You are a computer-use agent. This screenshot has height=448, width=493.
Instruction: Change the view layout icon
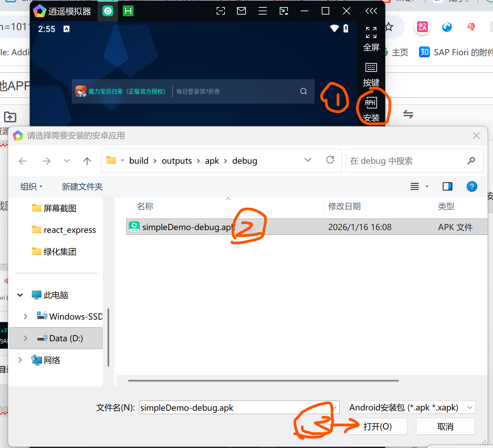[x=415, y=186]
